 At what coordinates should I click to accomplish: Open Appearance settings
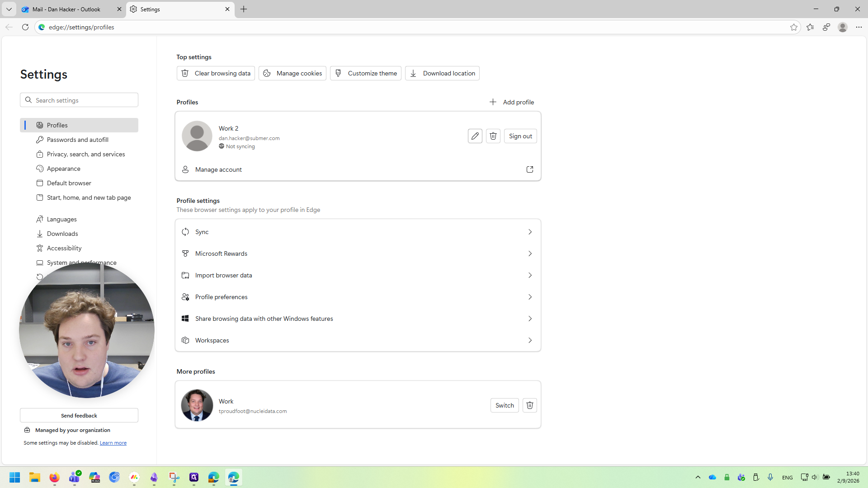coord(79,169)
